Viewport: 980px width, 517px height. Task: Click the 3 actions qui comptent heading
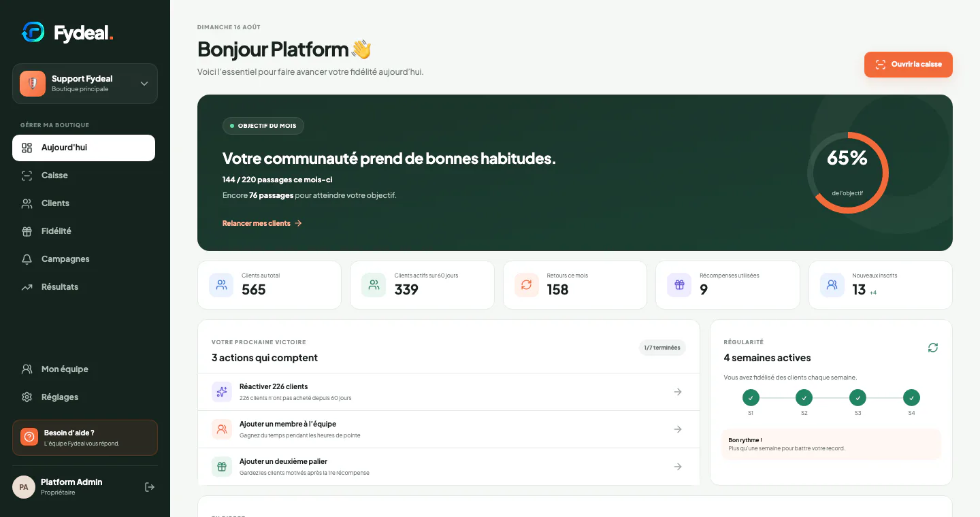265,358
